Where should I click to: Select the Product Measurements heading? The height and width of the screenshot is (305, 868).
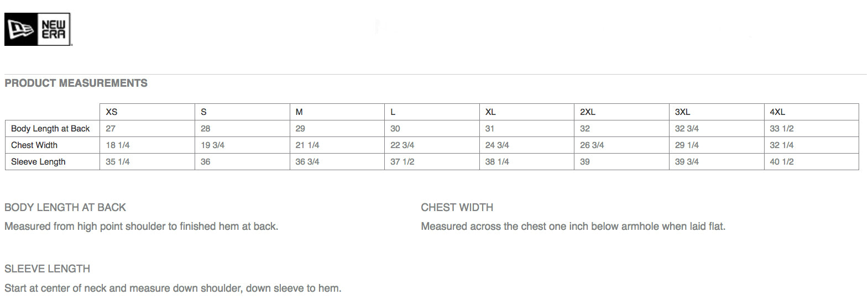[76, 83]
